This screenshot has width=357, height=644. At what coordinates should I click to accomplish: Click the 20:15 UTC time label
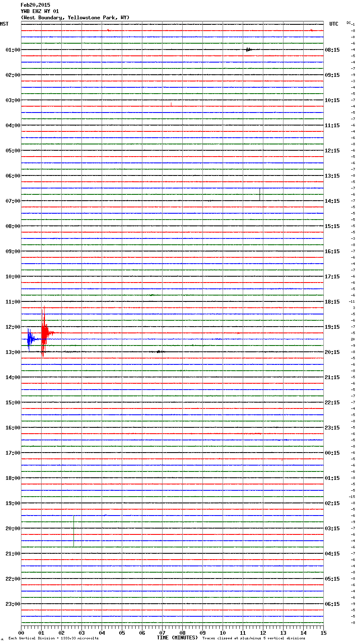pos(332,352)
